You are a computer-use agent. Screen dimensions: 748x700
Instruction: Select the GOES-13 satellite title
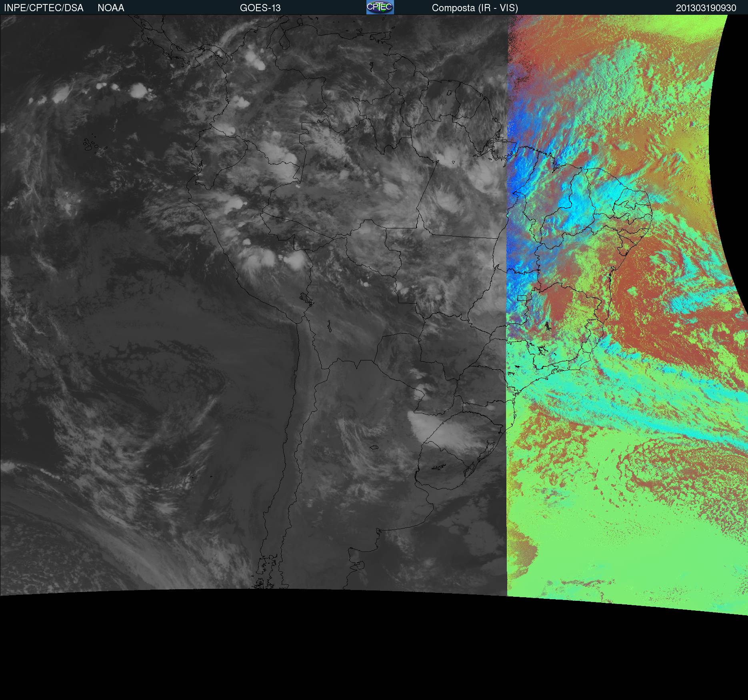pos(260,8)
